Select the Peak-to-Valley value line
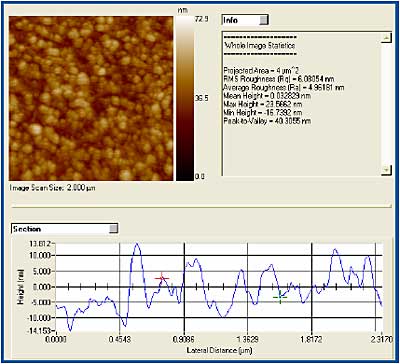The width and height of the screenshot is (400, 364). point(267,121)
